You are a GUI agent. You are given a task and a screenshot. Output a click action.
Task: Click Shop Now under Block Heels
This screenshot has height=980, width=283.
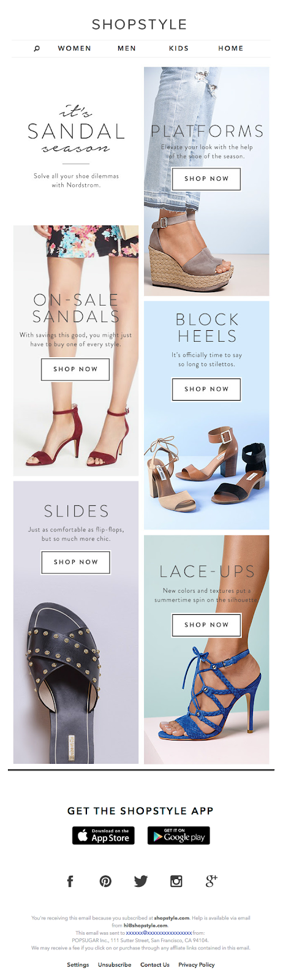point(206,389)
